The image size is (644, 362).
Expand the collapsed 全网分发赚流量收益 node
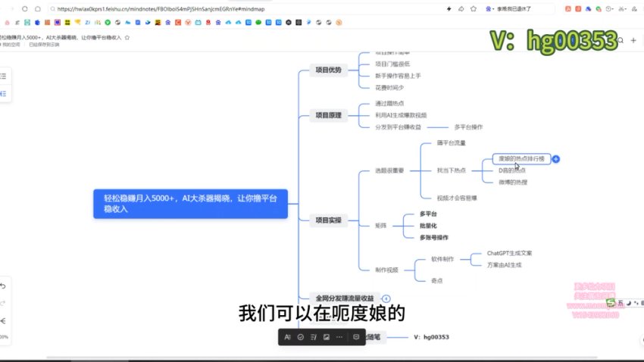[x=386, y=299]
